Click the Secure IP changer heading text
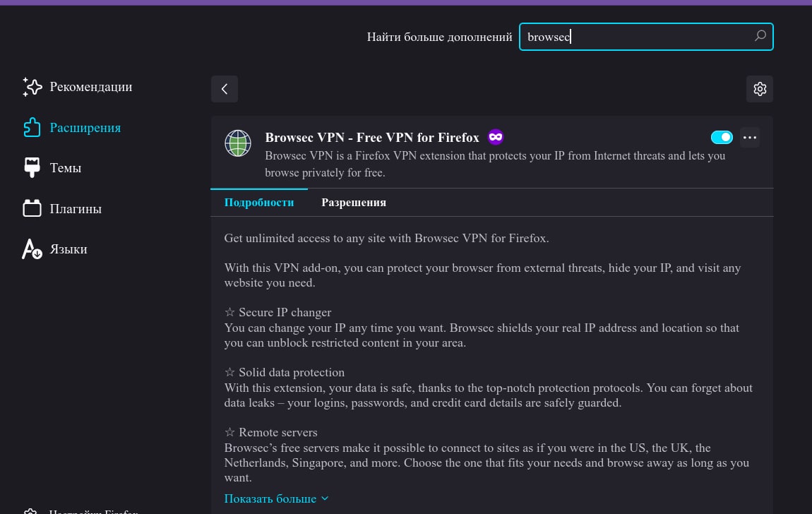812x514 pixels. (285, 312)
